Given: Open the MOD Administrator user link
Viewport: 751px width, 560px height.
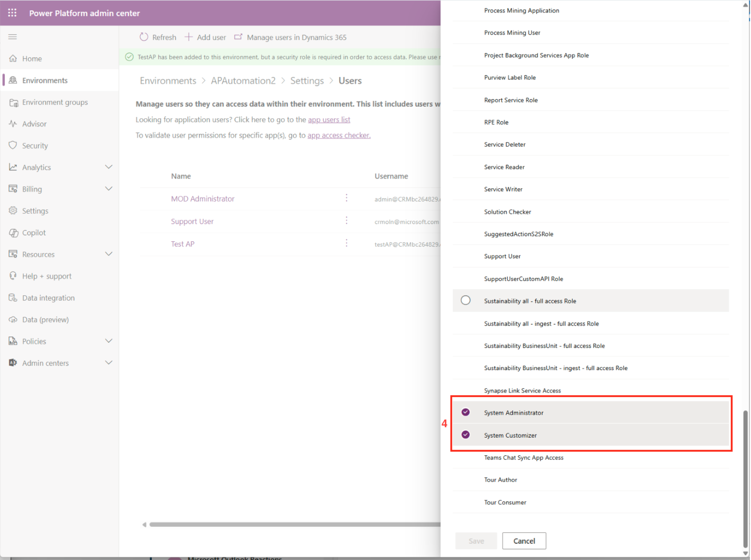Looking at the screenshot, I should (203, 199).
